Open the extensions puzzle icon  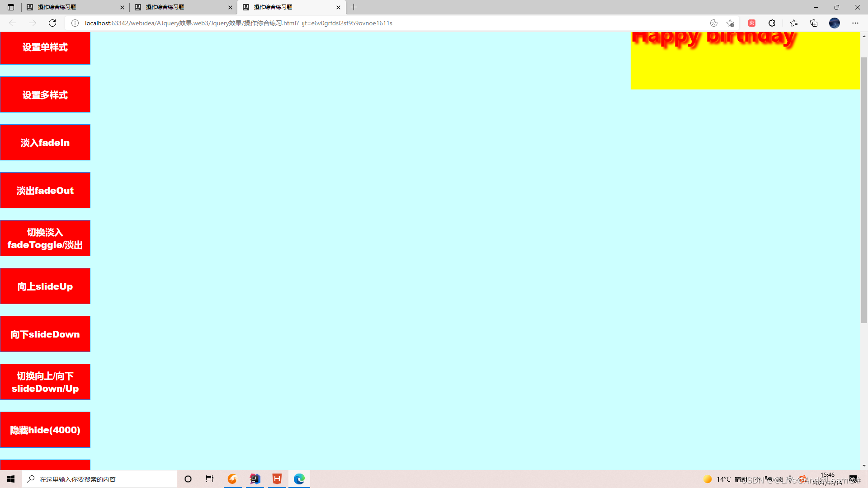[772, 23]
